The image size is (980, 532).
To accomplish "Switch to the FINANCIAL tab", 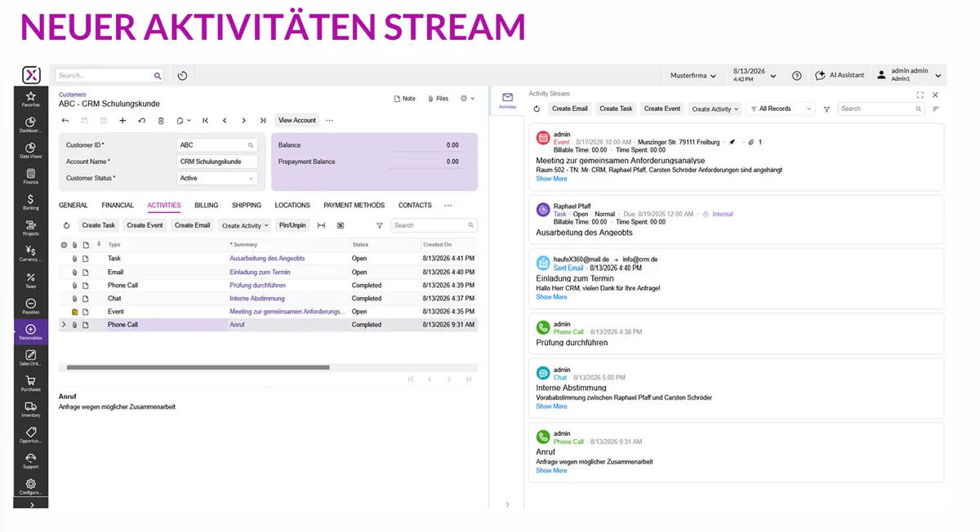I will click(x=118, y=206).
